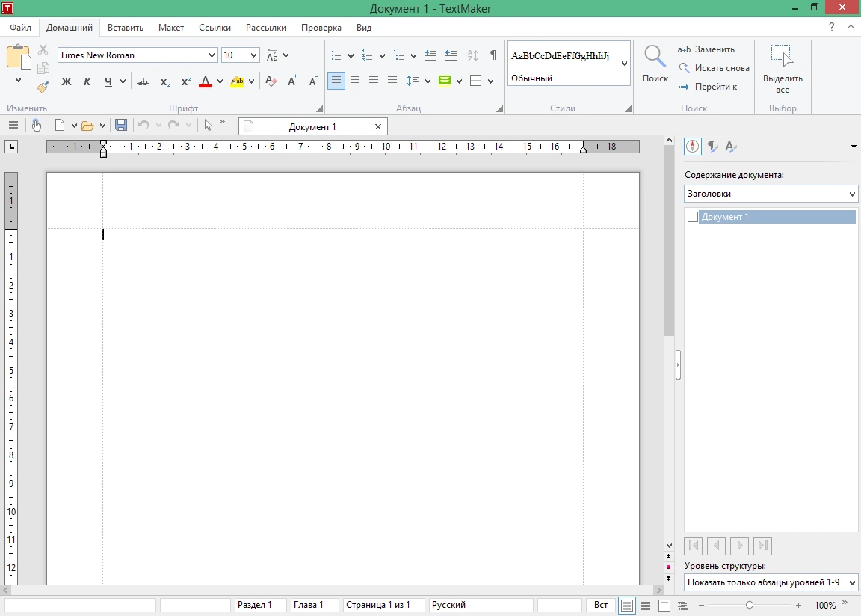Open the Вставить ribbon tab
The height and width of the screenshot is (616, 861).
pyautogui.click(x=126, y=28)
